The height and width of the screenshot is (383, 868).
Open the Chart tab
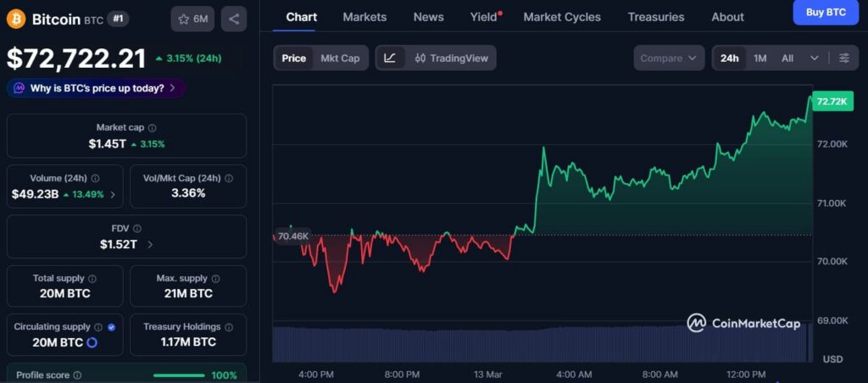tap(302, 17)
